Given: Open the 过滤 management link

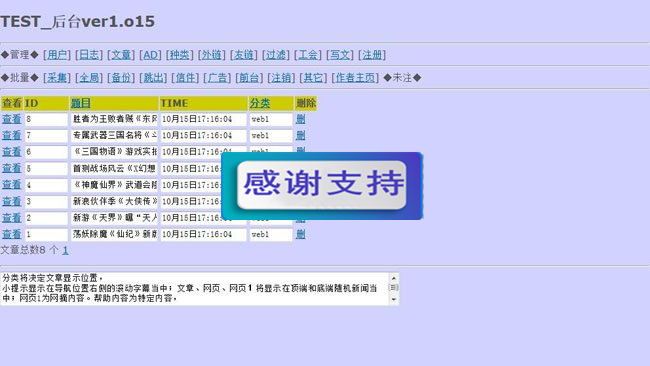Looking at the screenshot, I should tap(276, 55).
